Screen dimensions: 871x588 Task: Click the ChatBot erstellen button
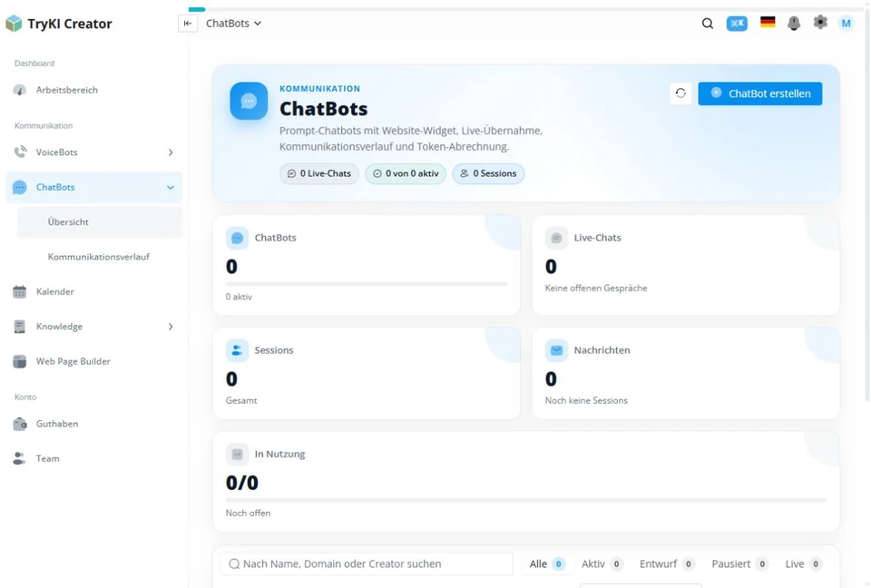(x=760, y=93)
